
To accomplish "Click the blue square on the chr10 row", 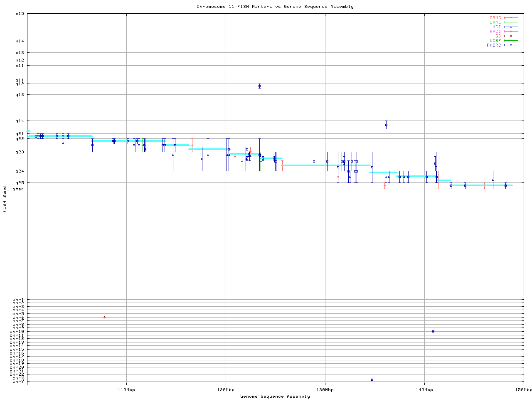I will (x=433, y=331).
